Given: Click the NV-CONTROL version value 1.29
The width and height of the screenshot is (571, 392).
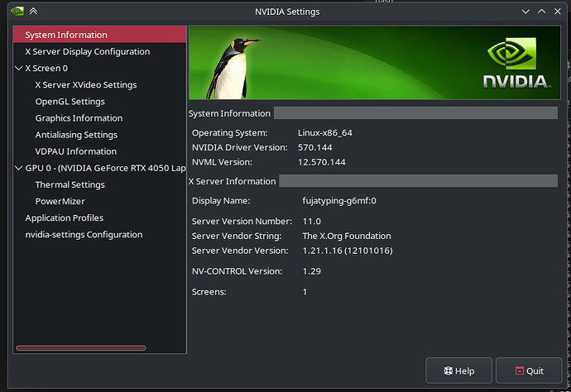Looking at the screenshot, I should [312, 271].
